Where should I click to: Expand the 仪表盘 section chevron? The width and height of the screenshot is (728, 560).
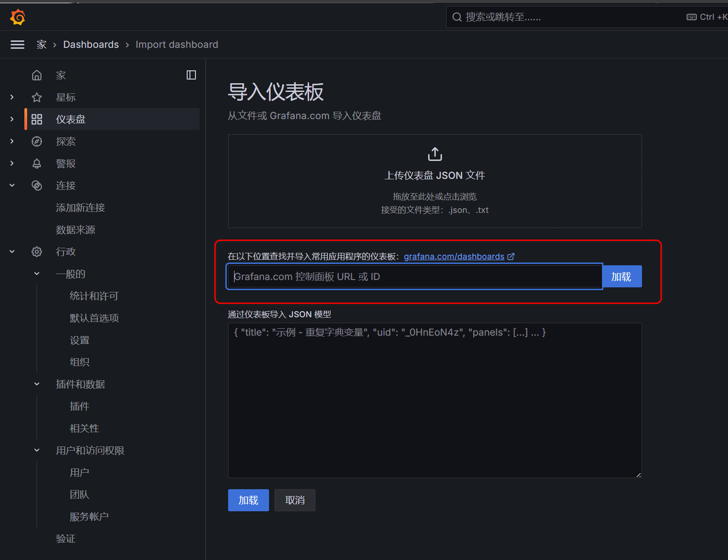pos(12,119)
